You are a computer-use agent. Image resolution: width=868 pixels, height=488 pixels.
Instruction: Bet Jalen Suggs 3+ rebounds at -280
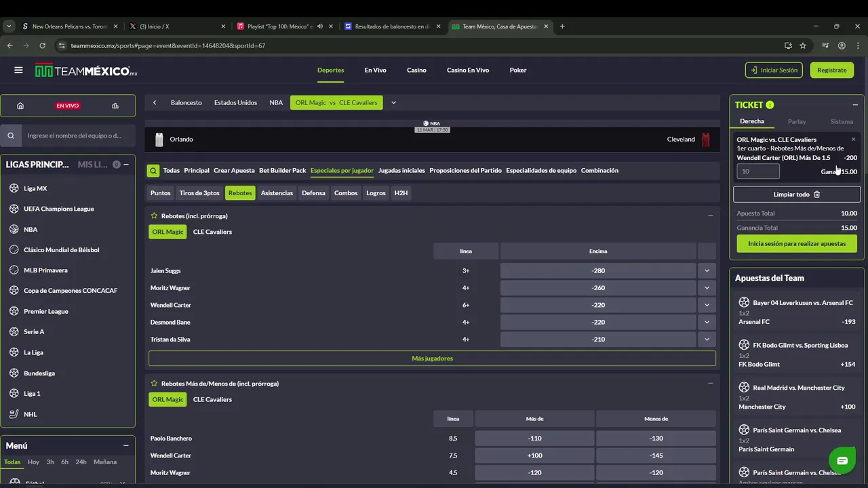coord(598,270)
